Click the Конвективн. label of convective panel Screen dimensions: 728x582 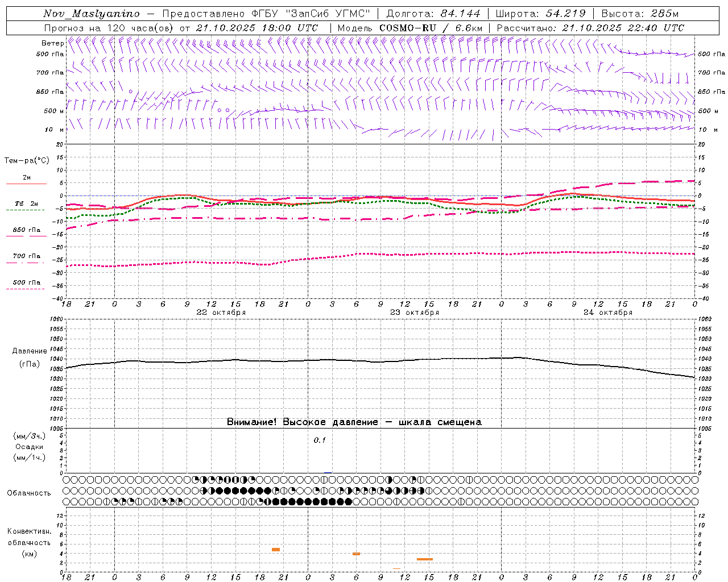29,531
